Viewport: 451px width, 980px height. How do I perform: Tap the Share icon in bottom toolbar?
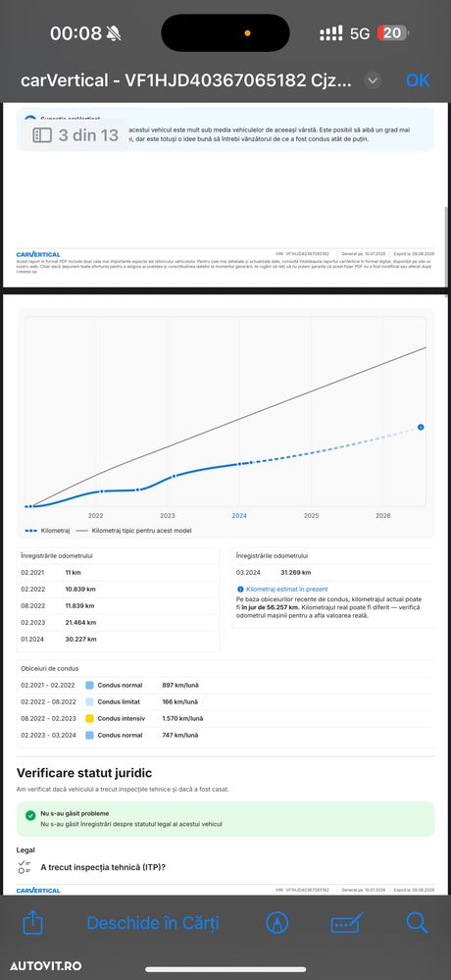pyautogui.click(x=33, y=922)
